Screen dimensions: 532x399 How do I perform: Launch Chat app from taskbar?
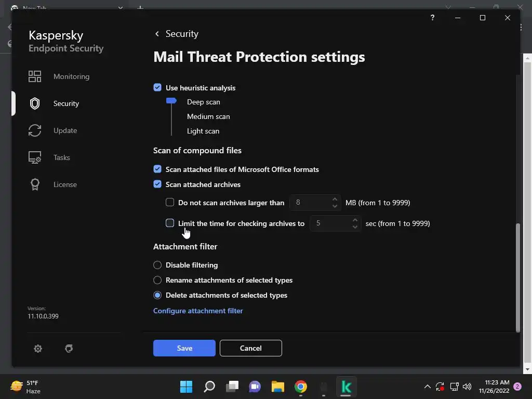(255, 387)
